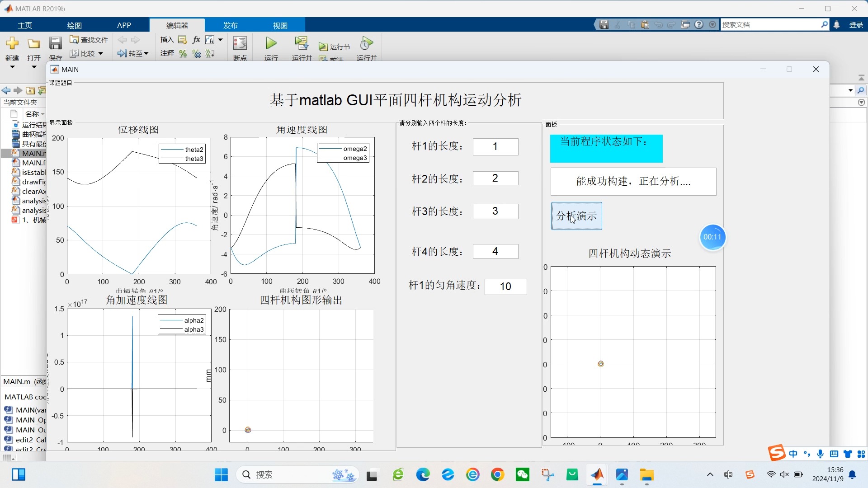868x488 pixels.
Task: Run the script with green 运行 arrow
Action: 271,43
